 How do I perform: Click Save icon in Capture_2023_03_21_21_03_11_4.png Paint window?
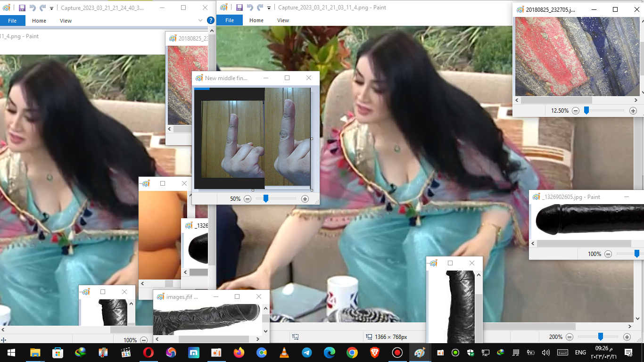(239, 8)
